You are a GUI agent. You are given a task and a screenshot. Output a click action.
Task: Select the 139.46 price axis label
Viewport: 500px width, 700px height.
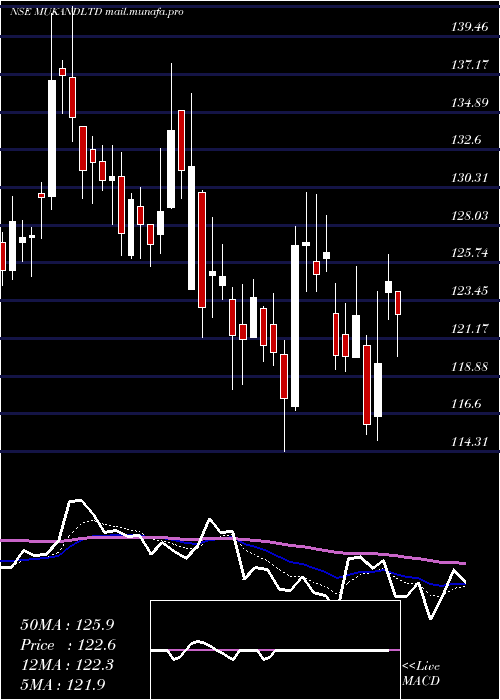pyautogui.click(x=470, y=27)
